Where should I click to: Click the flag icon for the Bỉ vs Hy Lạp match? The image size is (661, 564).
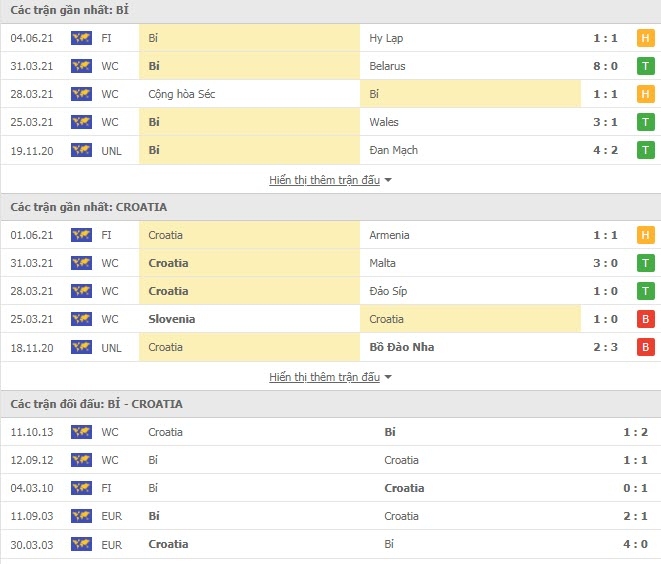81,38
